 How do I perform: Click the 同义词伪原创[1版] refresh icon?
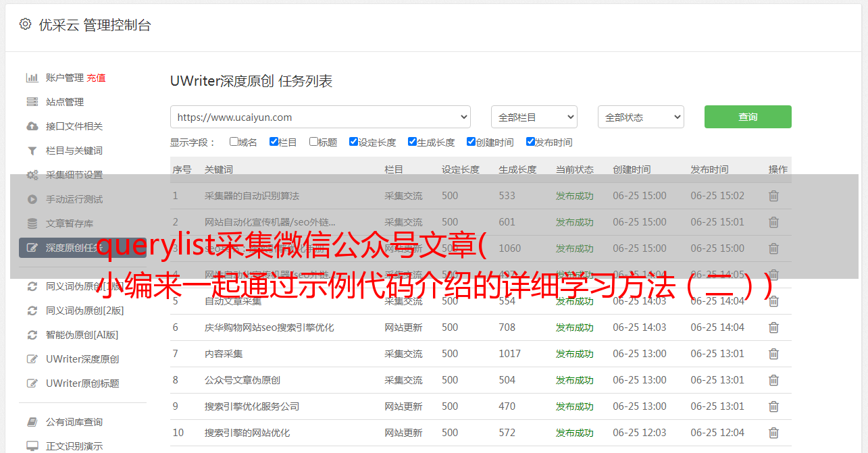click(x=32, y=286)
